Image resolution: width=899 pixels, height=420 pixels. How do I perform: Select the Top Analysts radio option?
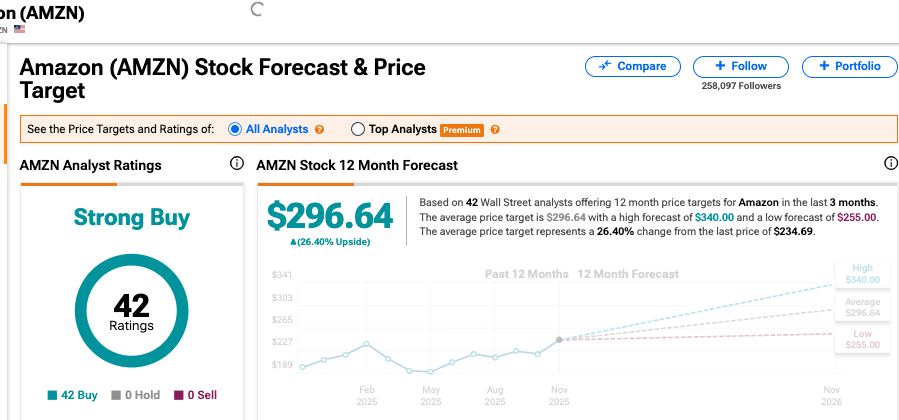pos(358,129)
